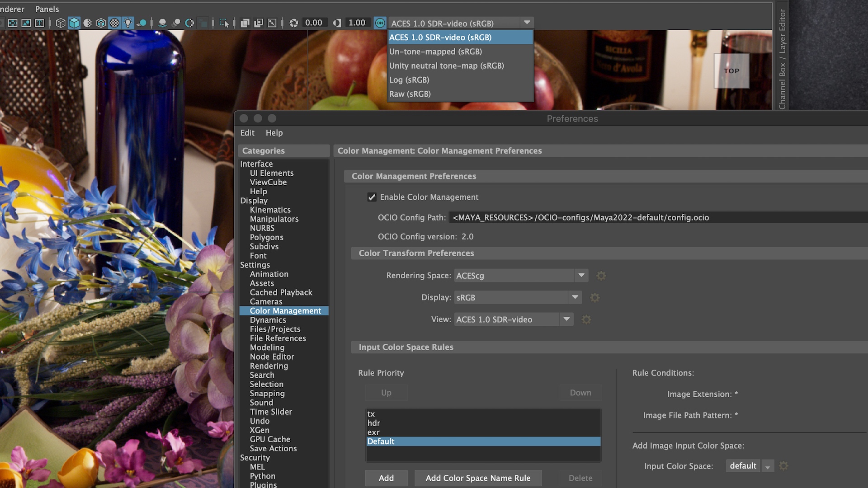Open the Display sRGB dropdown

pos(575,298)
